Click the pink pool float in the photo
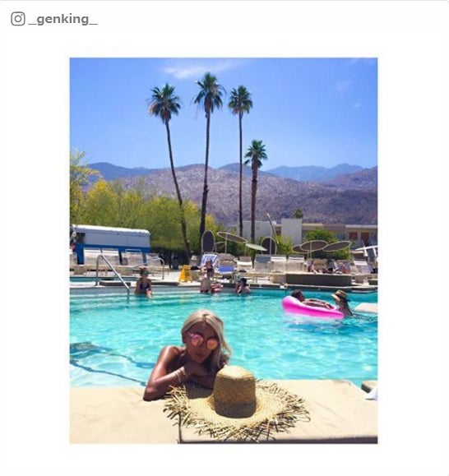Image resolution: width=449 pixels, height=476 pixels. 312,308
